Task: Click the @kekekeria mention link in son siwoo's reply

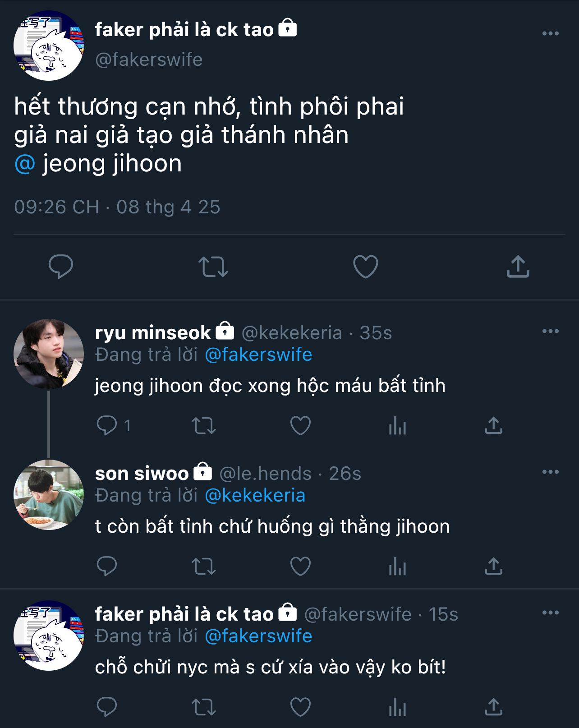Action: tap(255, 495)
